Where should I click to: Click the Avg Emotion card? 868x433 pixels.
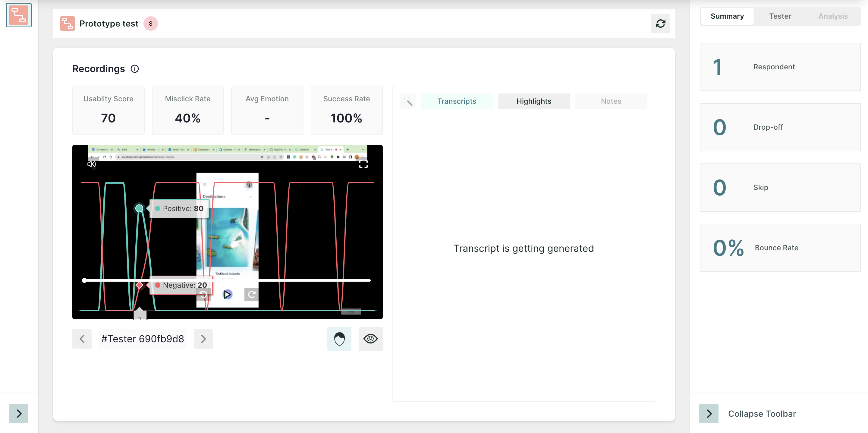(267, 110)
